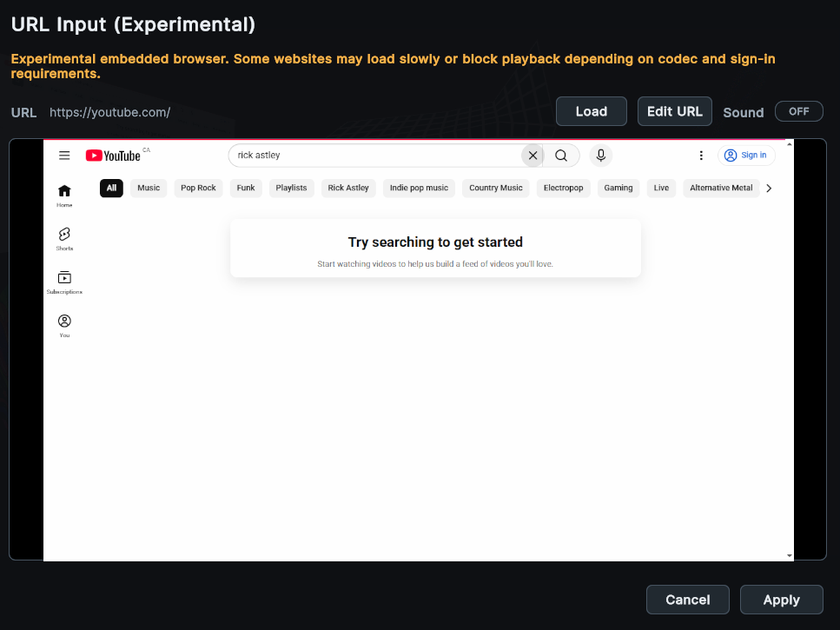Viewport: 840px width, 630px height.
Task: Select the Indie pop music chip
Action: tap(419, 188)
